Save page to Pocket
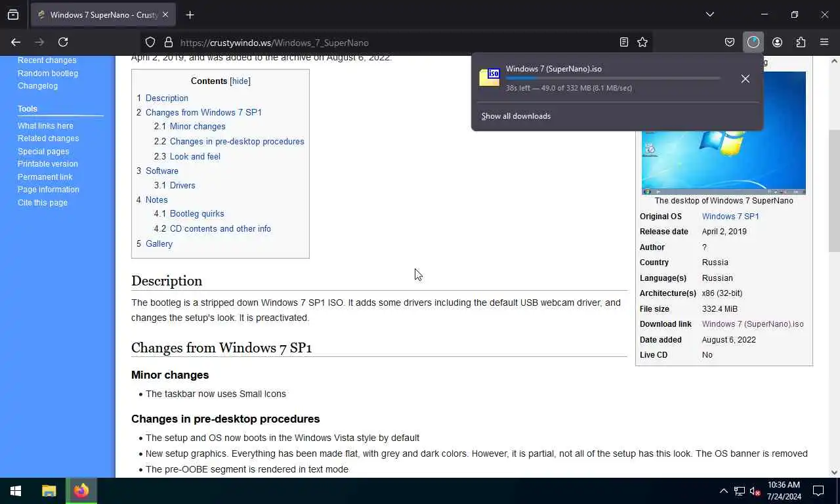This screenshot has width=840, height=504. coord(730,42)
